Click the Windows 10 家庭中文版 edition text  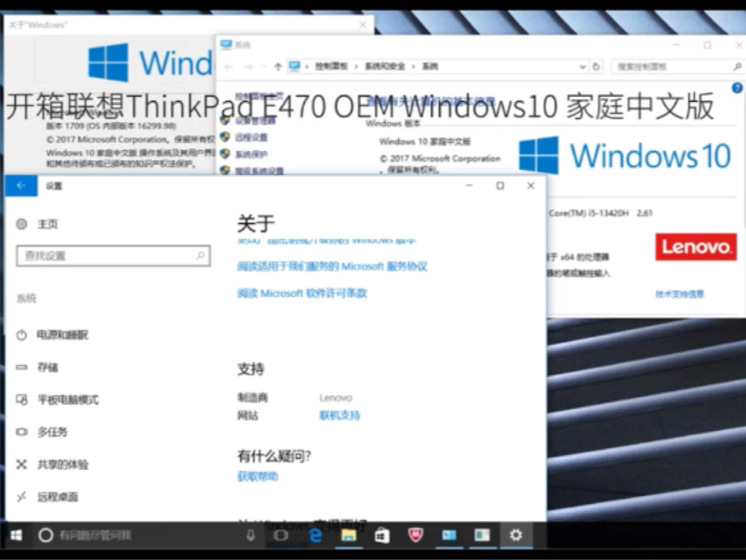tap(425, 141)
